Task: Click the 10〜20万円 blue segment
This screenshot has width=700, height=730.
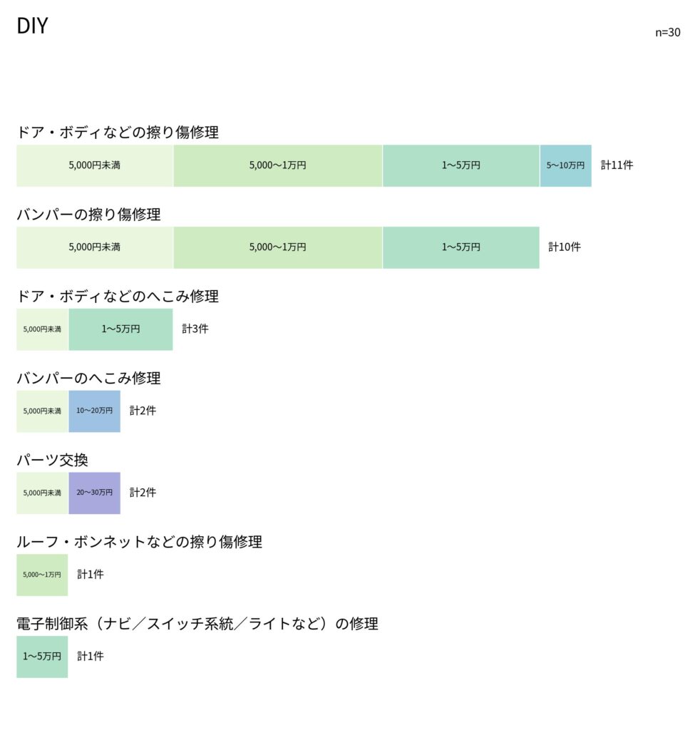Action: [x=95, y=411]
